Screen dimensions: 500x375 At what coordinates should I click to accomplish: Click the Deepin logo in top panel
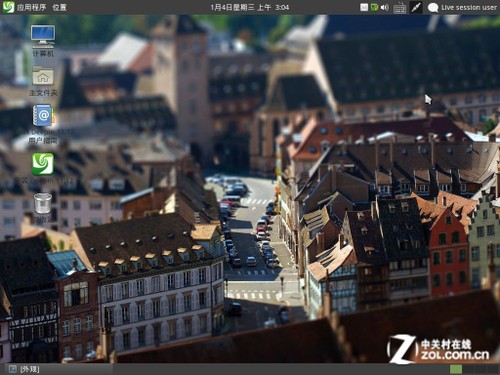(8, 7)
